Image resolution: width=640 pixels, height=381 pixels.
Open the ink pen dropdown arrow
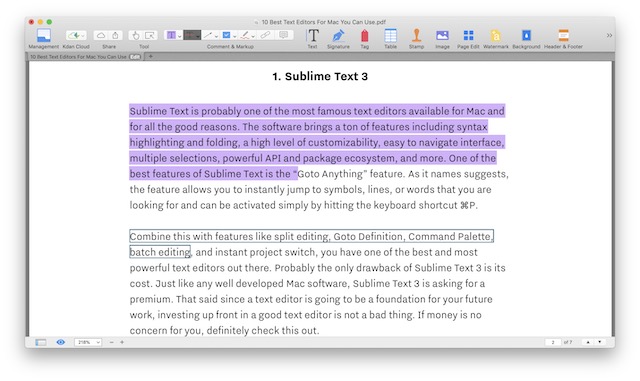(x=253, y=36)
